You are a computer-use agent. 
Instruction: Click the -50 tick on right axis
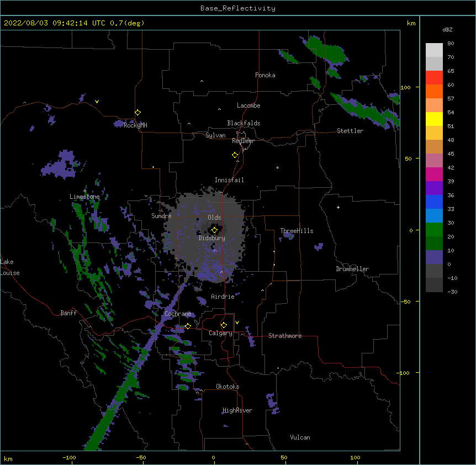pyautogui.click(x=405, y=302)
